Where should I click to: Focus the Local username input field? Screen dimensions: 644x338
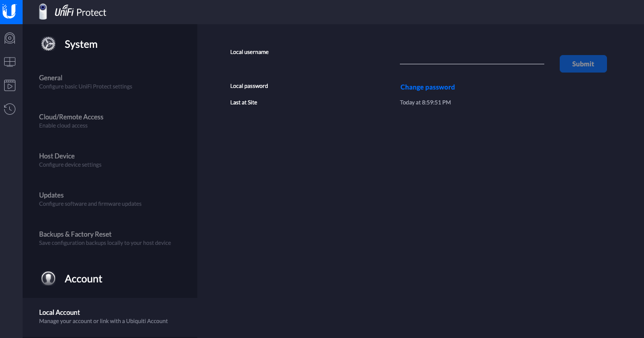pos(471,59)
